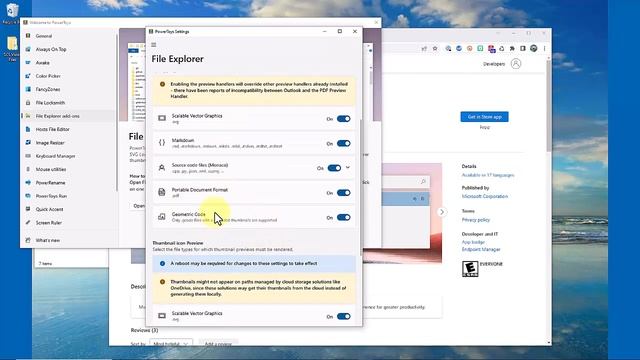Image resolution: width=640 pixels, height=360 pixels.
Task: Toggle the Markdown preview switch
Action: [344, 143]
